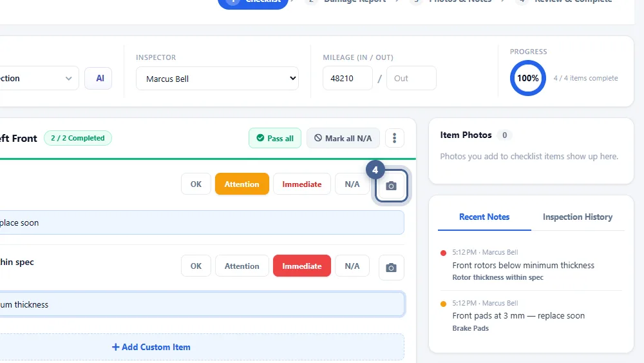The height and width of the screenshot is (363, 644).
Task: Open the Inspector dropdown showing Marcus Bell
Action: click(217, 79)
